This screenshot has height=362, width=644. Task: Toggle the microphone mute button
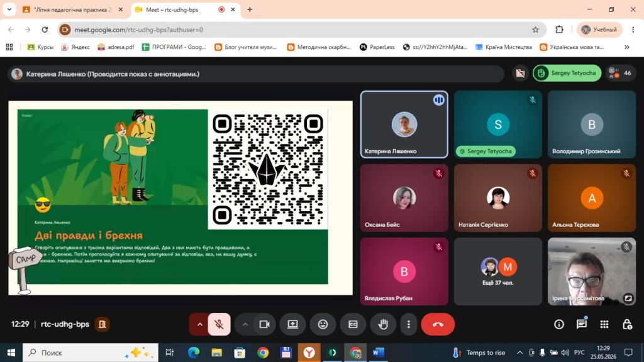click(x=219, y=324)
